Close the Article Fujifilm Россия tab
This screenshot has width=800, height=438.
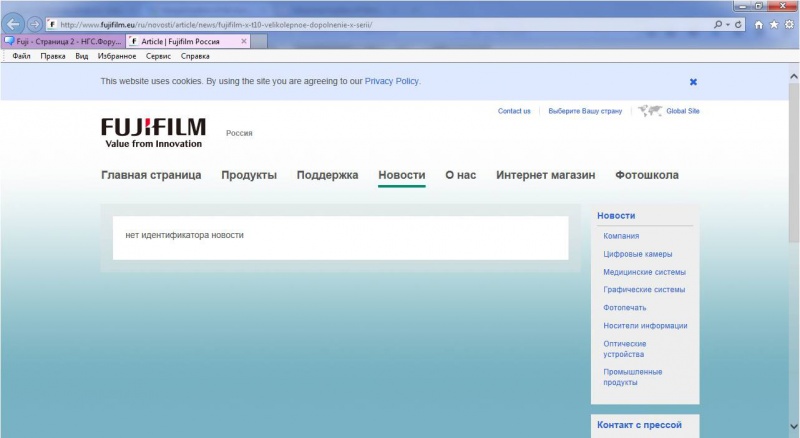click(244, 41)
